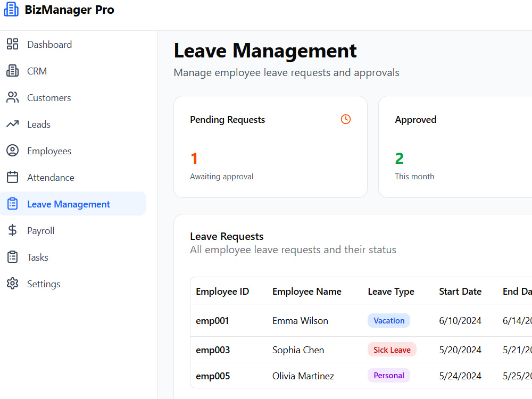Click the start date 5/20/2024

460,350
